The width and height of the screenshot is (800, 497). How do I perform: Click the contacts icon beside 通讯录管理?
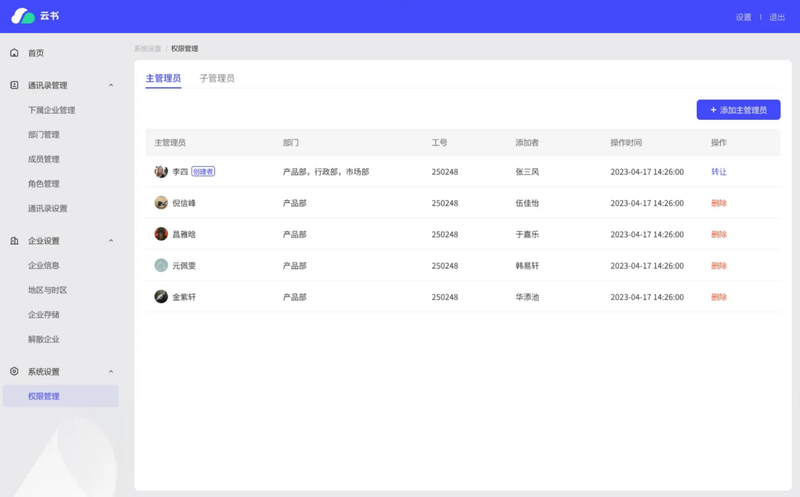click(x=14, y=85)
